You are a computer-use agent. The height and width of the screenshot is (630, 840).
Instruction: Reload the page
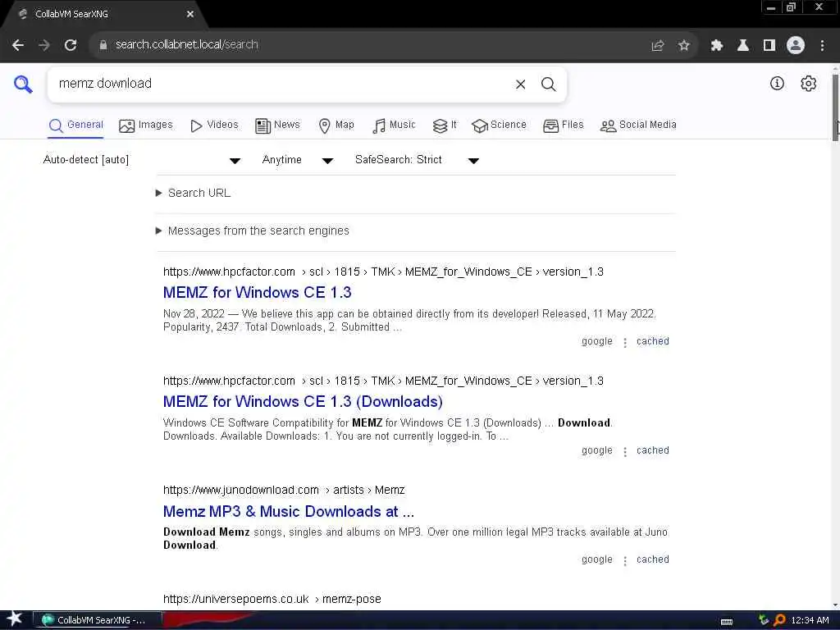coord(71,45)
